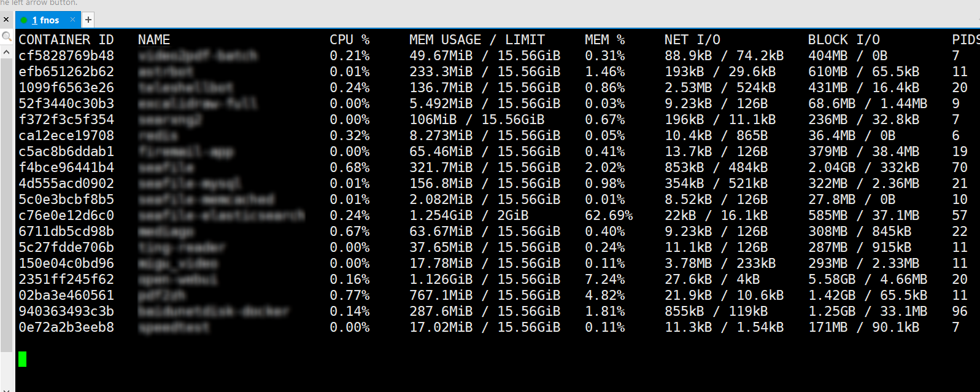Click container ID 6711db5cd98b
The width and height of the screenshot is (980, 392).
click(66, 232)
